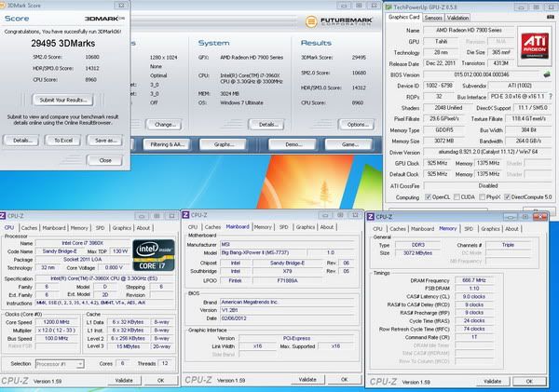Click Save as button in score dialog
Screen dimensions: 559x392
pyautogui.click(x=105, y=141)
